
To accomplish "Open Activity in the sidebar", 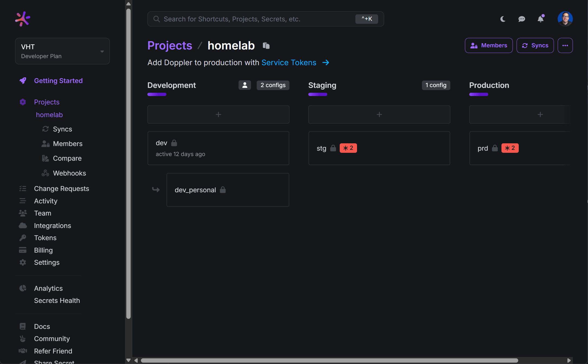I will (x=45, y=201).
